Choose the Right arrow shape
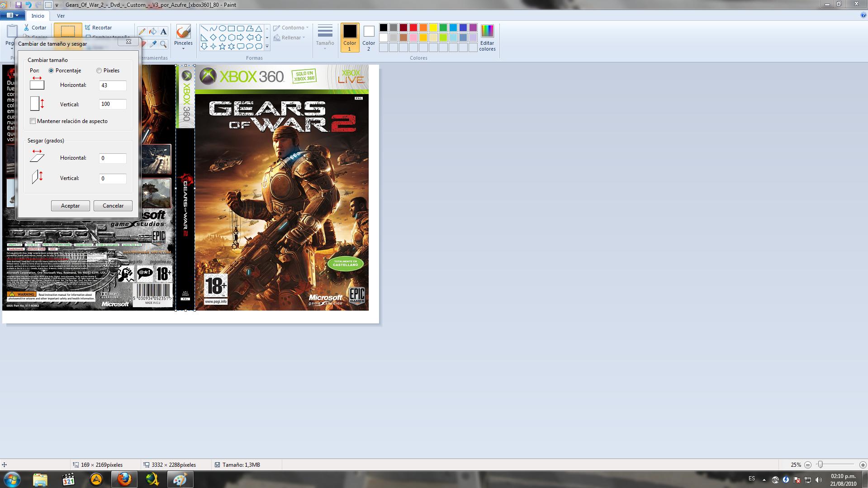868x488 pixels. pos(241,38)
